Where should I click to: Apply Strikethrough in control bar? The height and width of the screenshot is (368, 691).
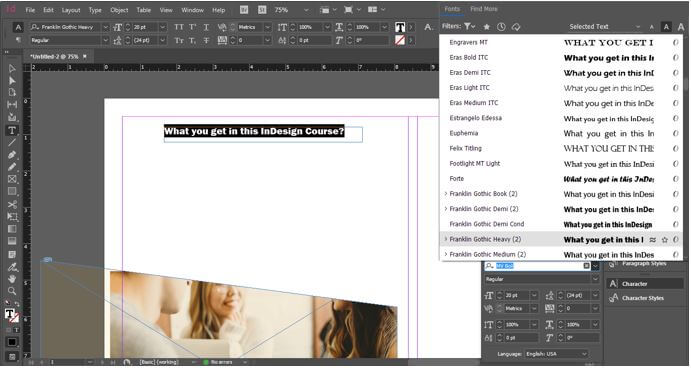point(206,41)
